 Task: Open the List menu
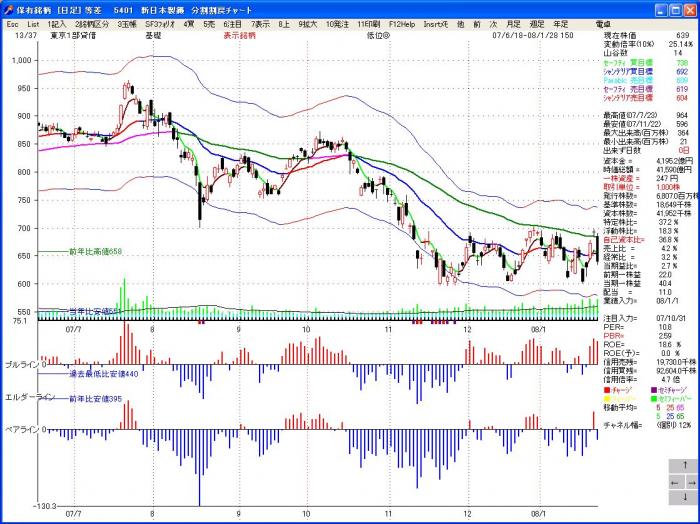33,22
